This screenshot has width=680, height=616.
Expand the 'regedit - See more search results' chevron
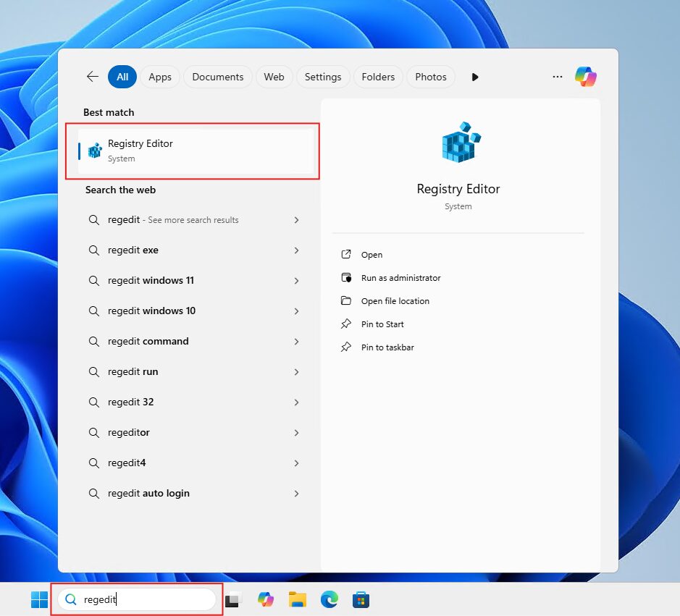coord(297,220)
